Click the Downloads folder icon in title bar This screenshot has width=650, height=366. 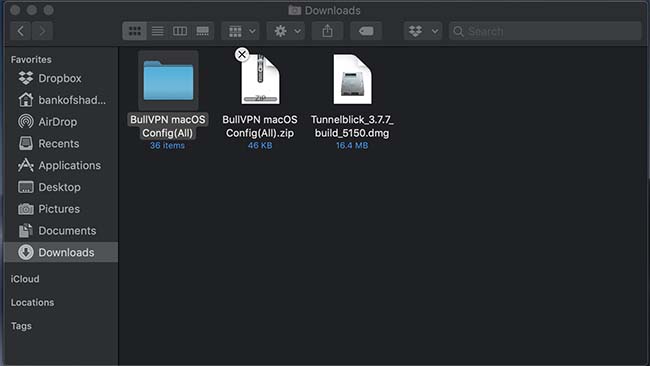pos(295,10)
